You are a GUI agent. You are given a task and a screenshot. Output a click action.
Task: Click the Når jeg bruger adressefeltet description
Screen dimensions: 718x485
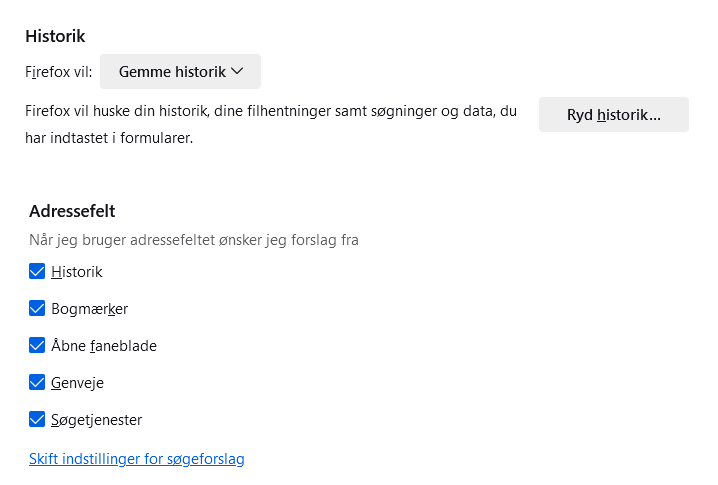pyautogui.click(x=194, y=240)
